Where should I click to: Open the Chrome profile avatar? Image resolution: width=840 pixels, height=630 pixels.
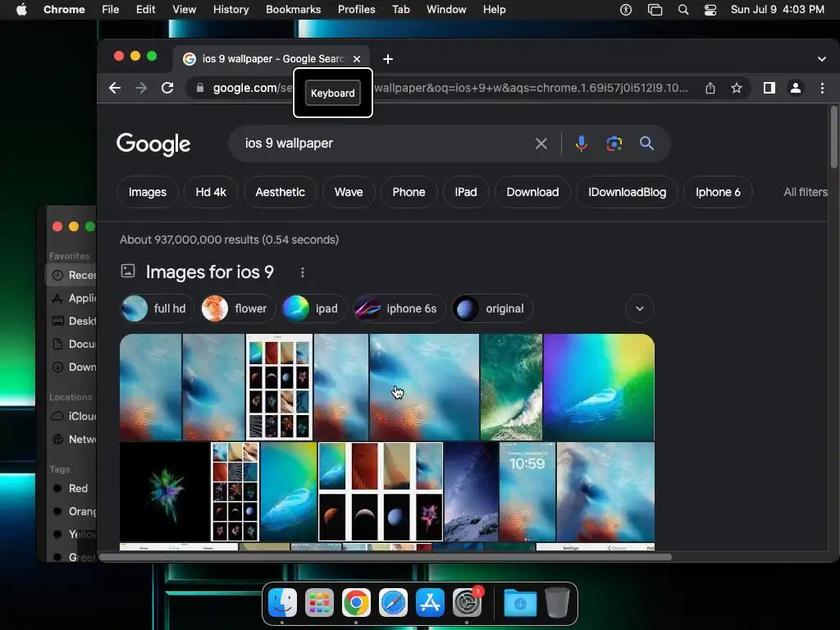click(796, 88)
